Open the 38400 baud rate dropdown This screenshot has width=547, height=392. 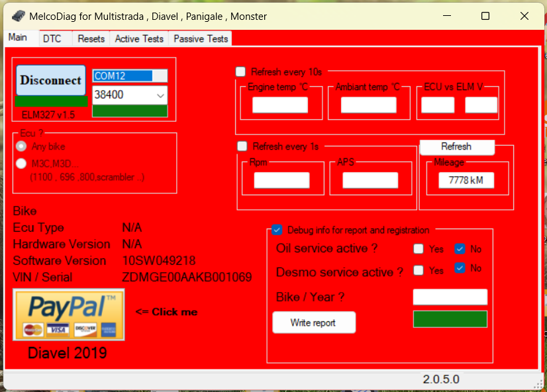130,95
